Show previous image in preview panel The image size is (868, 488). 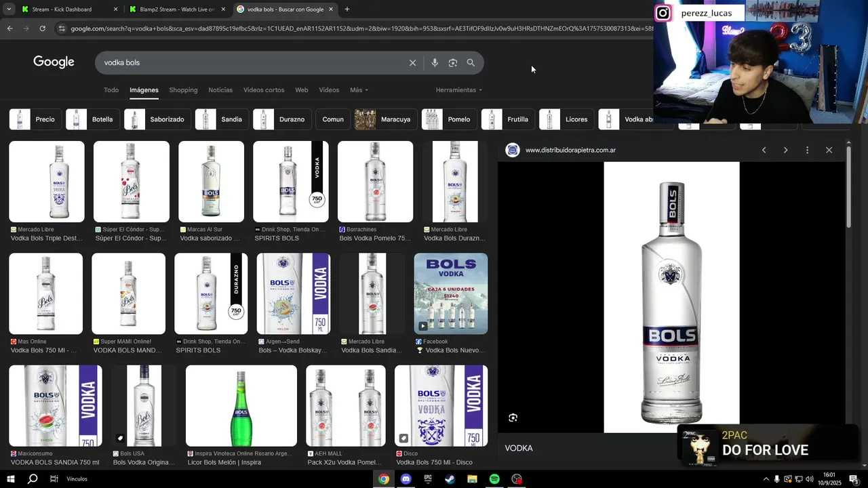(764, 150)
